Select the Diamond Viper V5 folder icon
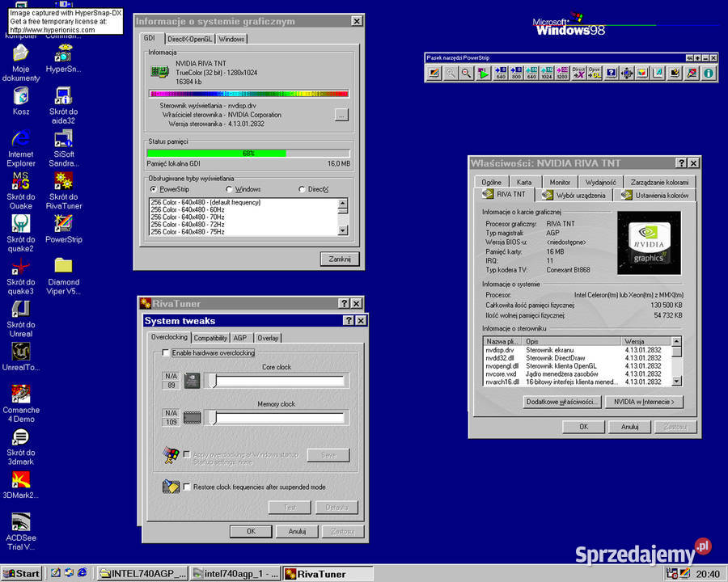The width and height of the screenshot is (728, 582). point(64,276)
